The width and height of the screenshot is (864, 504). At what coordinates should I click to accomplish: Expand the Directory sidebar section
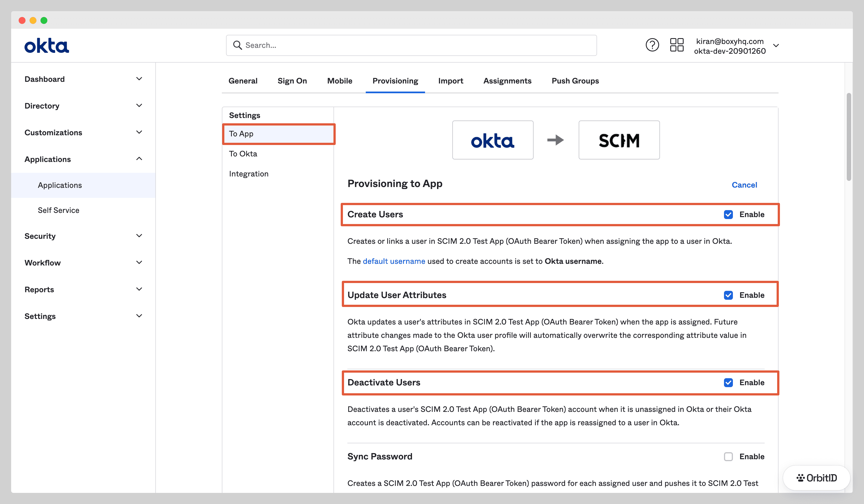coord(83,105)
